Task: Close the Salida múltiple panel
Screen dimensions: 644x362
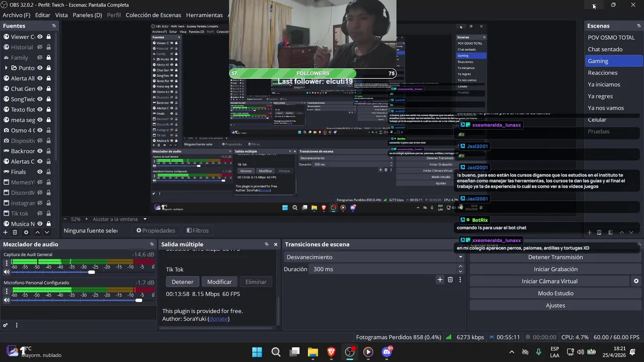Action: 276,244
